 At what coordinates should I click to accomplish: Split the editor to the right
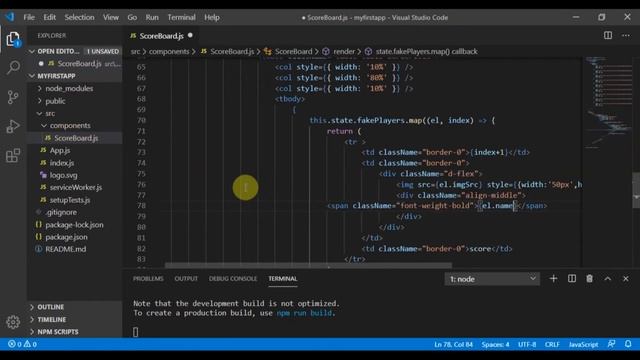click(608, 36)
